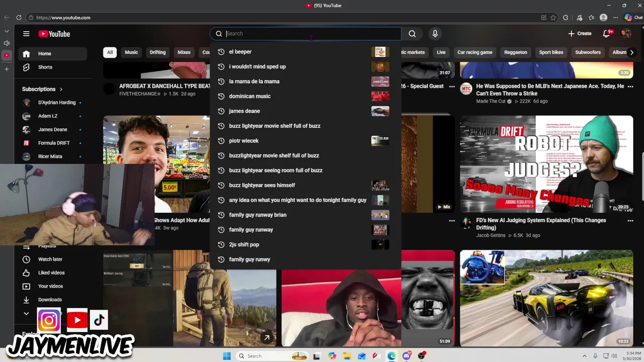The height and width of the screenshot is (362, 644).
Task: Open the YouTube guide hamburger menu
Action: [x=26, y=34]
